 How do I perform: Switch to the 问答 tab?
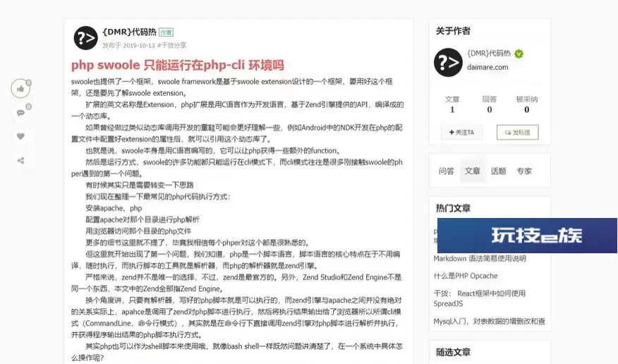(446, 171)
